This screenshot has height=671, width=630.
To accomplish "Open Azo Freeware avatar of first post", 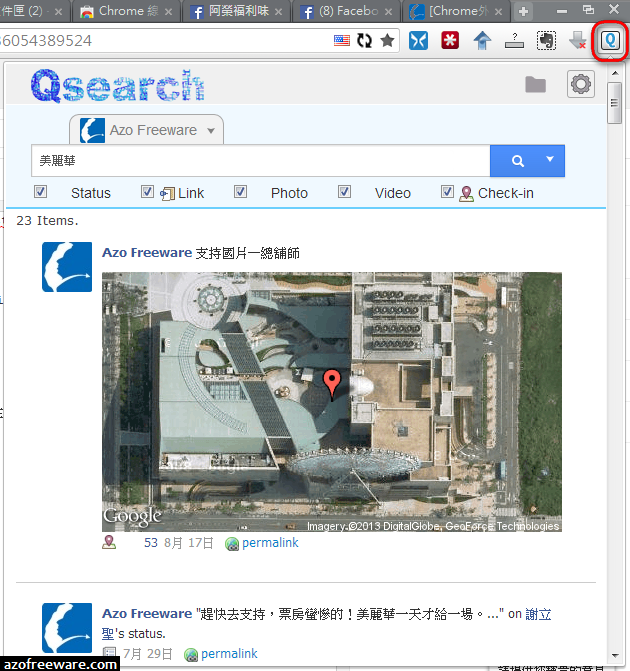I will point(67,267).
